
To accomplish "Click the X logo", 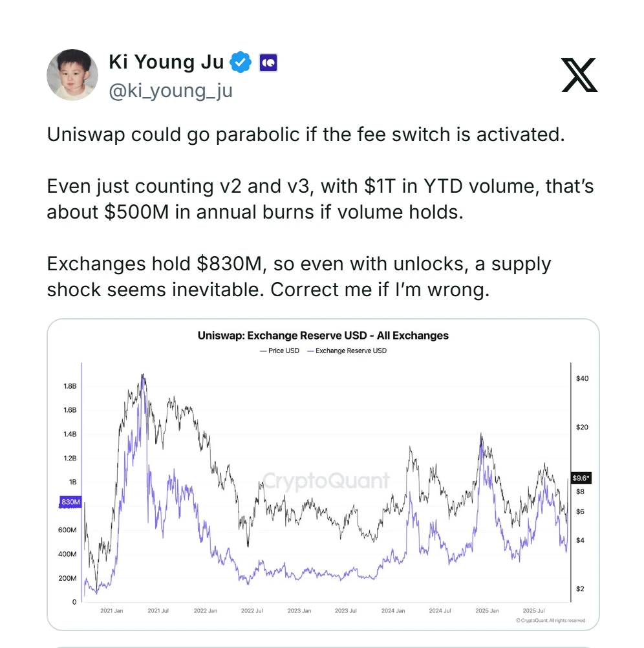I will 579,74.
